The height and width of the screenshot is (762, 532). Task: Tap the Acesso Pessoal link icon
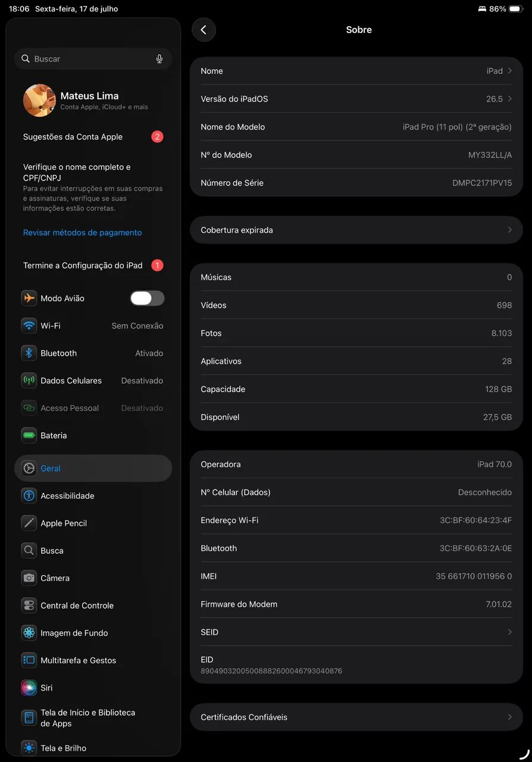tap(29, 408)
